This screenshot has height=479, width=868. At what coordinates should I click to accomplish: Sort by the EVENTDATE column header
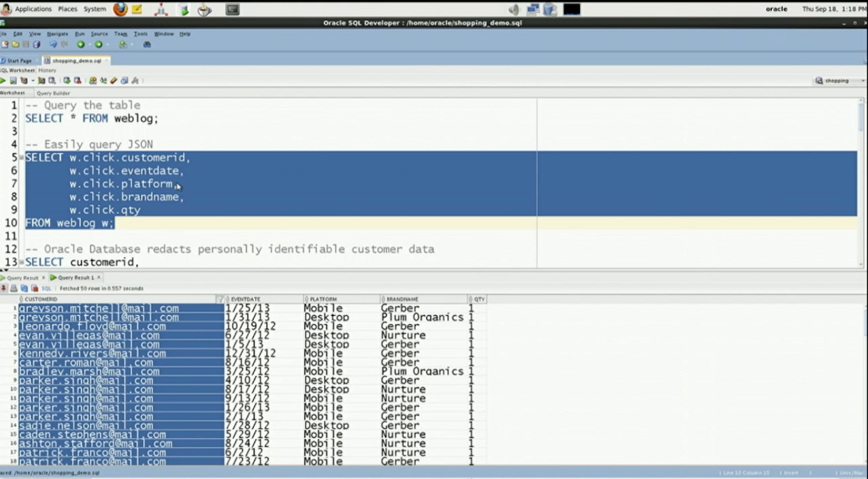[265, 299]
